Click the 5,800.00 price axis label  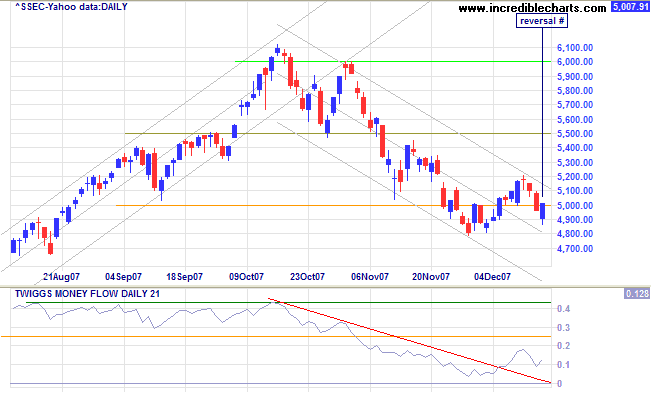[575, 91]
